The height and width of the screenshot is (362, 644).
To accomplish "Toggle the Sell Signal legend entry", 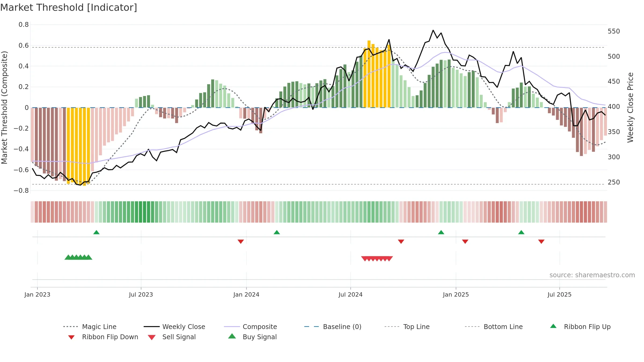I will click(x=172, y=337).
